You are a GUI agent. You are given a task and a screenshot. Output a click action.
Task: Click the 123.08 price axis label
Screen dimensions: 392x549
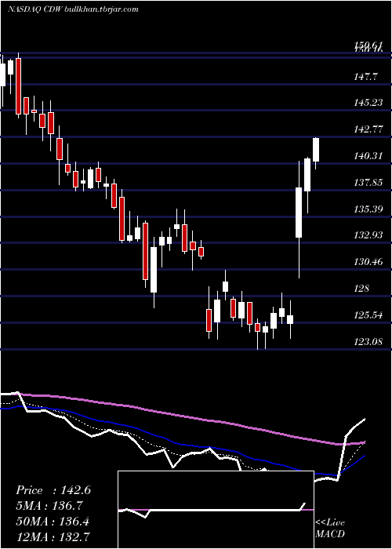click(368, 341)
